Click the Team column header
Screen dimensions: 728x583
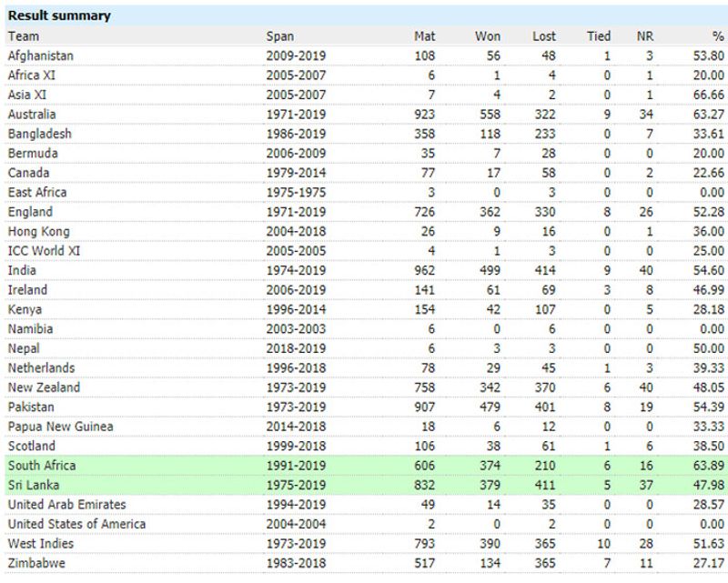pos(23,36)
